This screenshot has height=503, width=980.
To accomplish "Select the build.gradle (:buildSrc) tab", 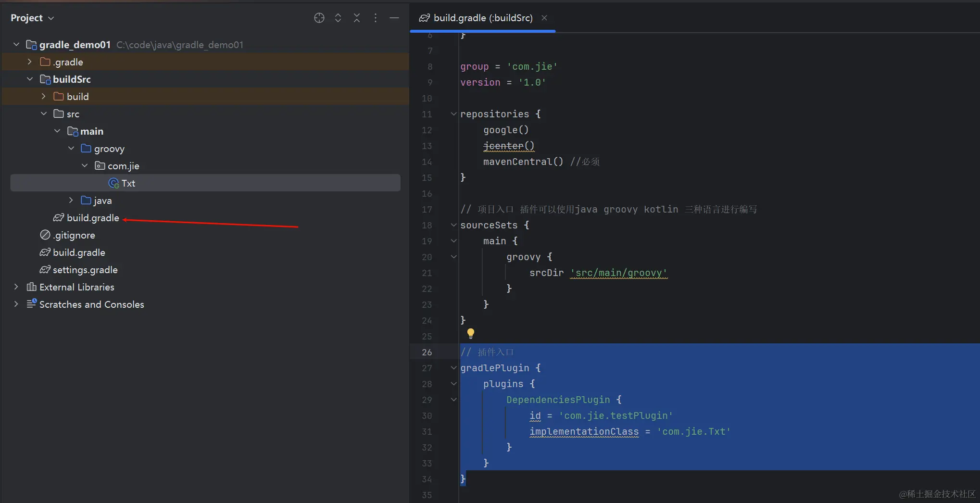I will (483, 18).
